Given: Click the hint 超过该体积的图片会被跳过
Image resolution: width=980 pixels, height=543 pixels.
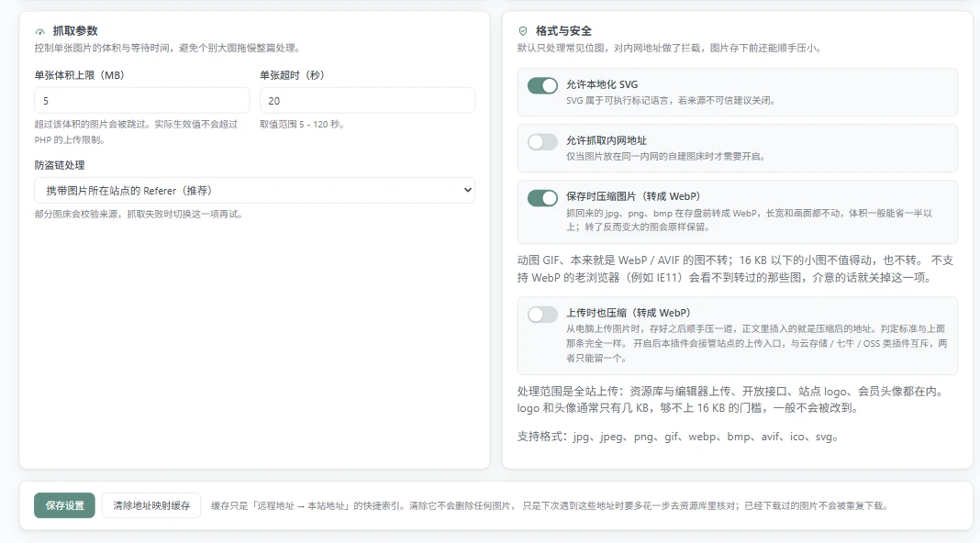Looking at the screenshot, I should (x=136, y=132).
